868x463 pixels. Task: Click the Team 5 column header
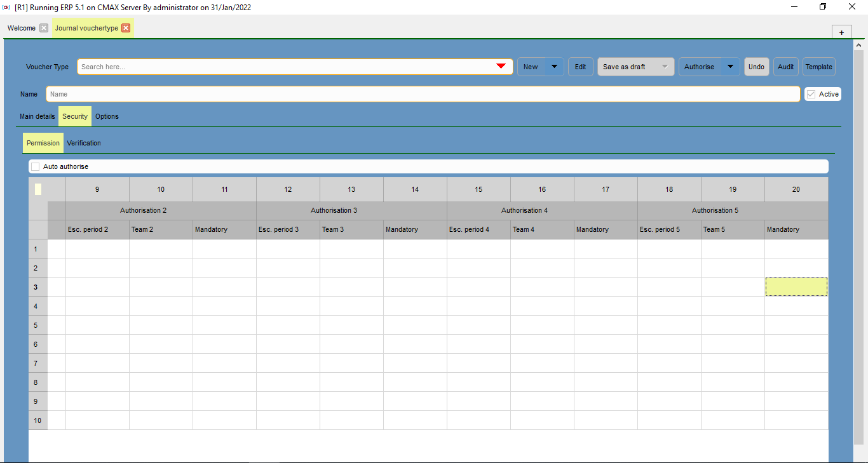733,229
